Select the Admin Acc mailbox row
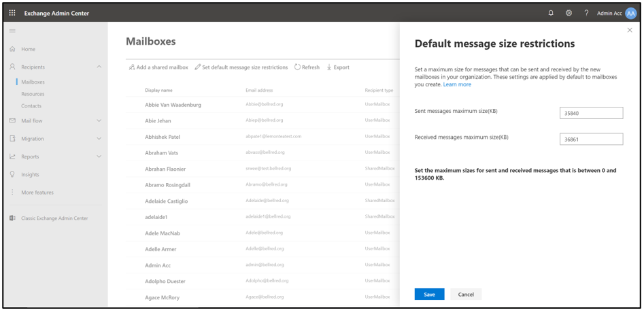The width and height of the screenshot is (644, 313). pyautogui.click(x=263, y=265)
